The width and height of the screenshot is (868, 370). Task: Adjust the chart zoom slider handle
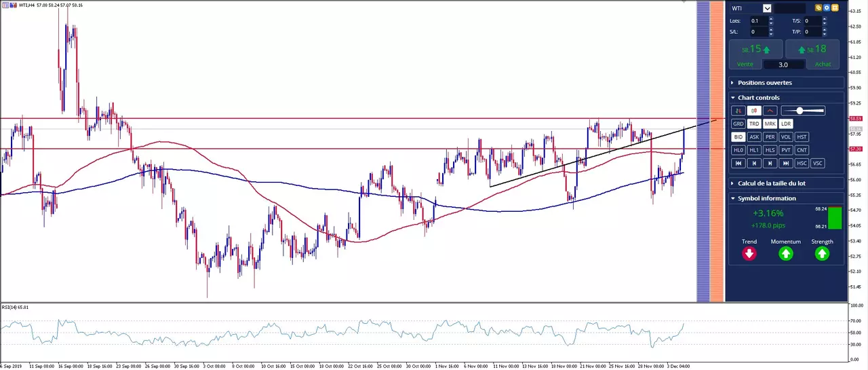[x=800, y=111]
